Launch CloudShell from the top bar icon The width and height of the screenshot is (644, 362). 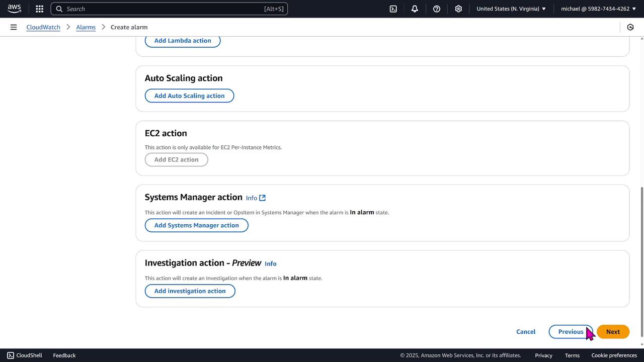[x=393, y=9]
